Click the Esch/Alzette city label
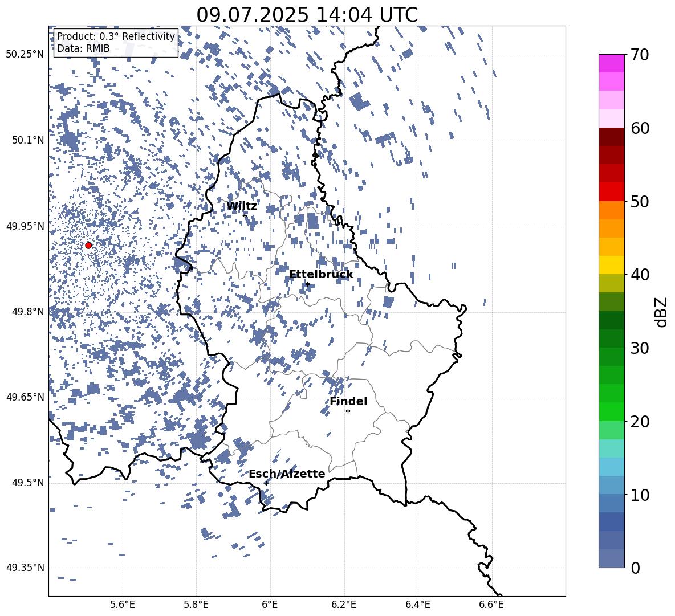Viewport: 675px width, 616px height. [x=287, y=474]
